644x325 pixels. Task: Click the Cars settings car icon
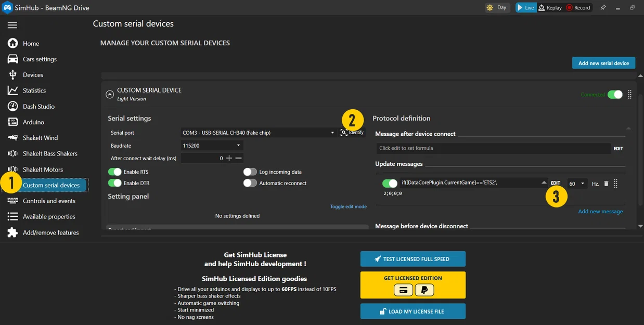click(x=12, y=59)
